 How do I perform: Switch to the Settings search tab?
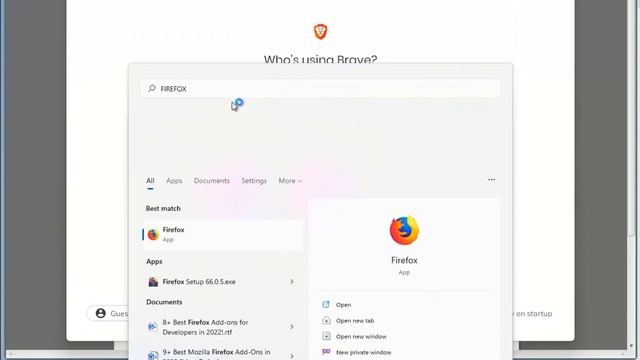click(x=254, y=181)
